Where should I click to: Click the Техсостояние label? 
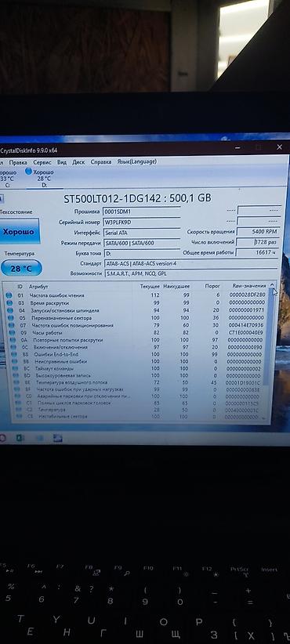click(x=16, y=212)
